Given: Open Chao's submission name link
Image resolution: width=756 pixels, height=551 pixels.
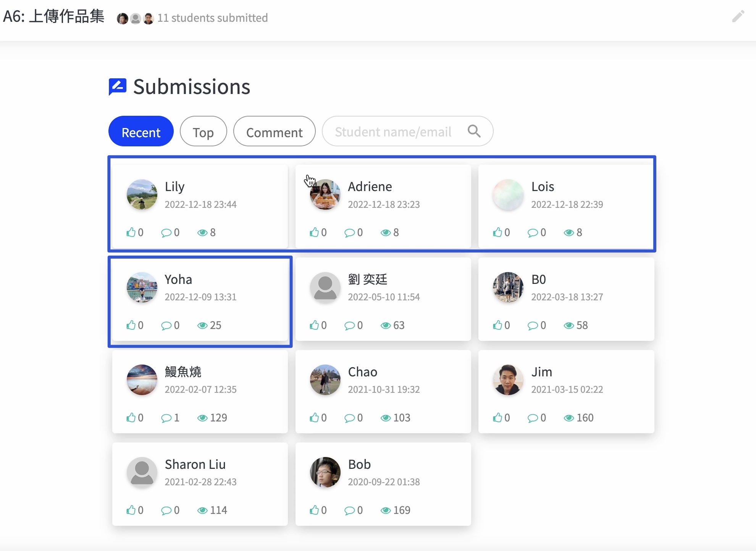Looking at the screenshot, I should 362,372.
